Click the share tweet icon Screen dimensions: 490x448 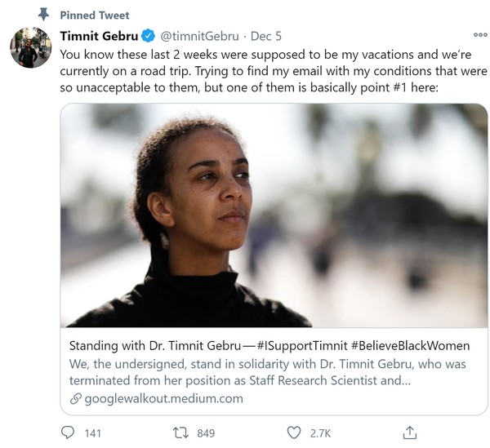410,432
